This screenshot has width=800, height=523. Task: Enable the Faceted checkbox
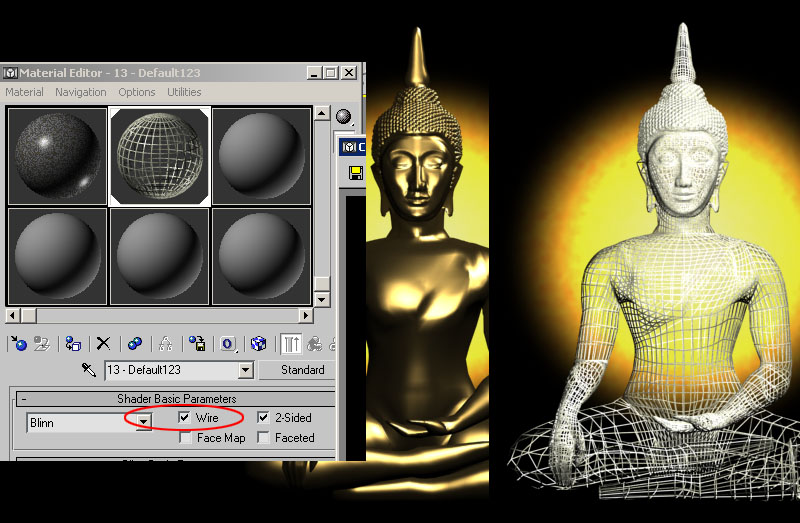point(263,438)
